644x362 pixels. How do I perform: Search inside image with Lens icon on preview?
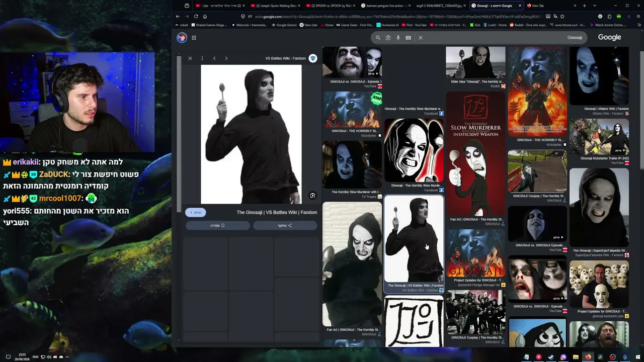(312, 196)
